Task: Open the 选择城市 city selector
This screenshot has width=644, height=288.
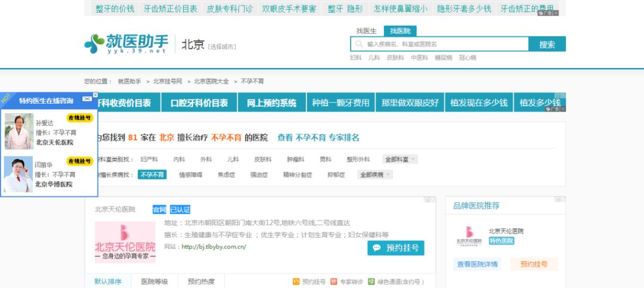Action: 222,47
